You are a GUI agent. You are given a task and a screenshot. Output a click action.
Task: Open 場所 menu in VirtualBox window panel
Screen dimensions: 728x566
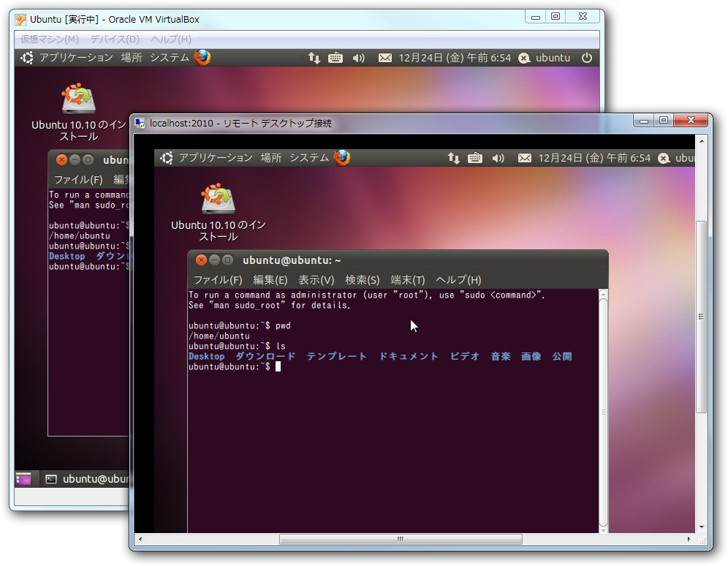click(132, 58)
